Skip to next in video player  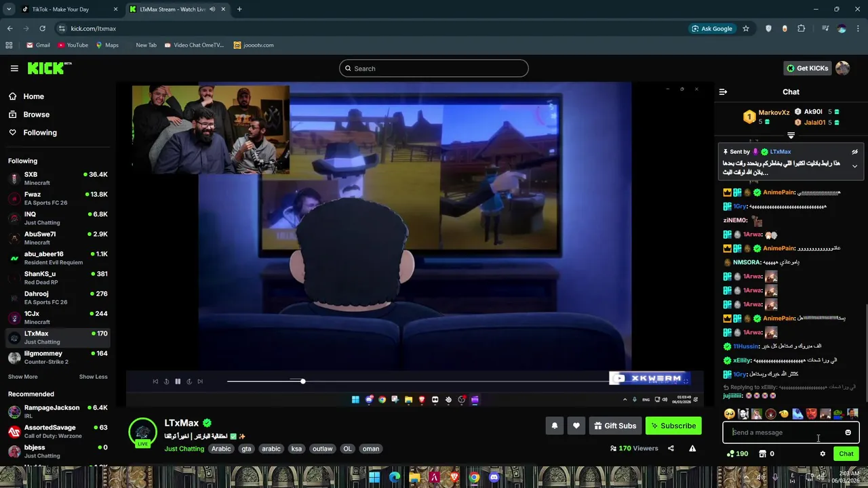tap(200, 382)
